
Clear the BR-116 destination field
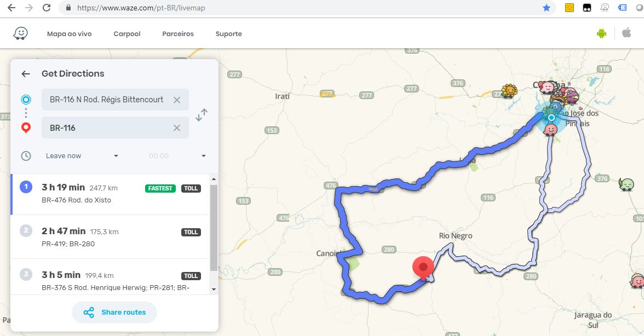pyautogui.click(x=176, y=128)
